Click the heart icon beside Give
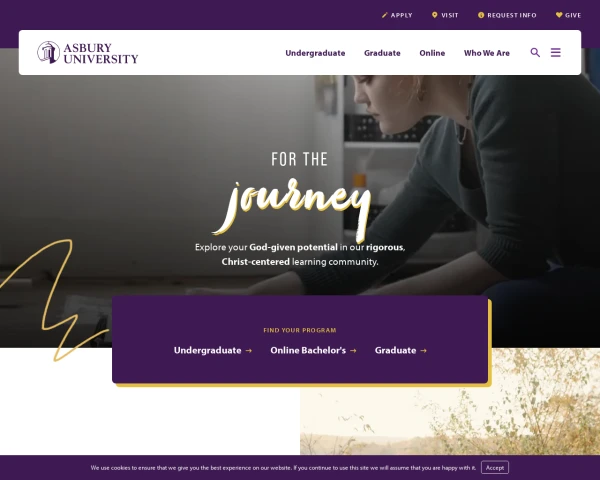Viewport: 600px width, 480px height. 559,15
